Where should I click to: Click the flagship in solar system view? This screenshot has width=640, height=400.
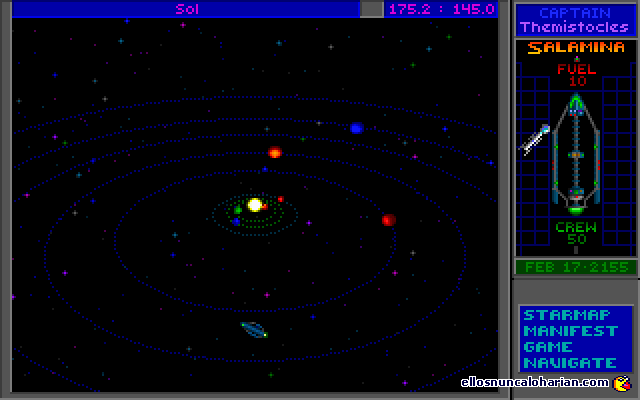pyautogui.click(x=254, y=330)
